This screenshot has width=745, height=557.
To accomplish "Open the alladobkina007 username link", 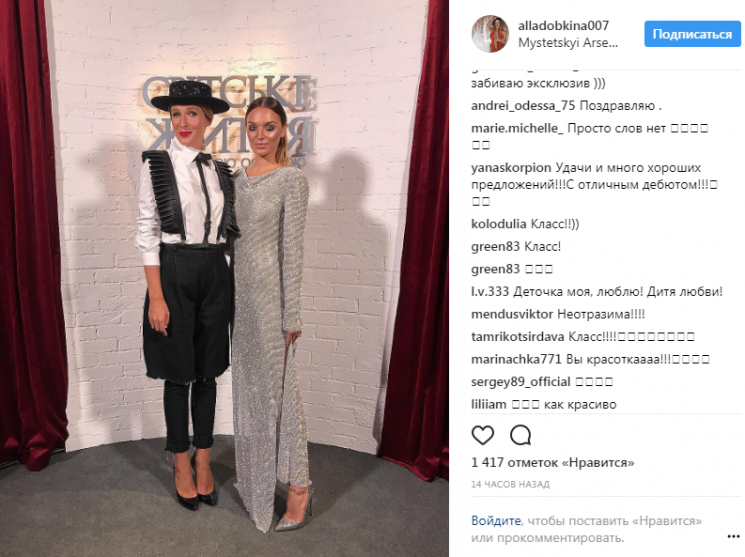I will point(563,26).
